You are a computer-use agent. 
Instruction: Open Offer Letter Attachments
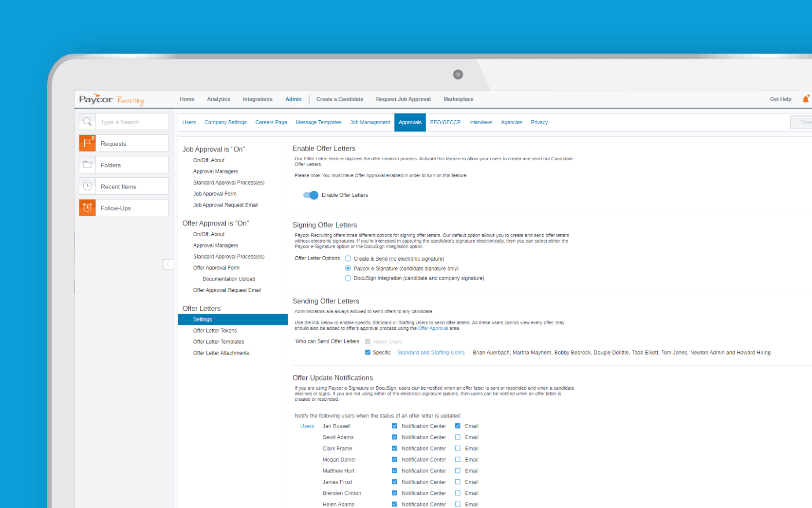pyautogui.click(x=221, y=353)
